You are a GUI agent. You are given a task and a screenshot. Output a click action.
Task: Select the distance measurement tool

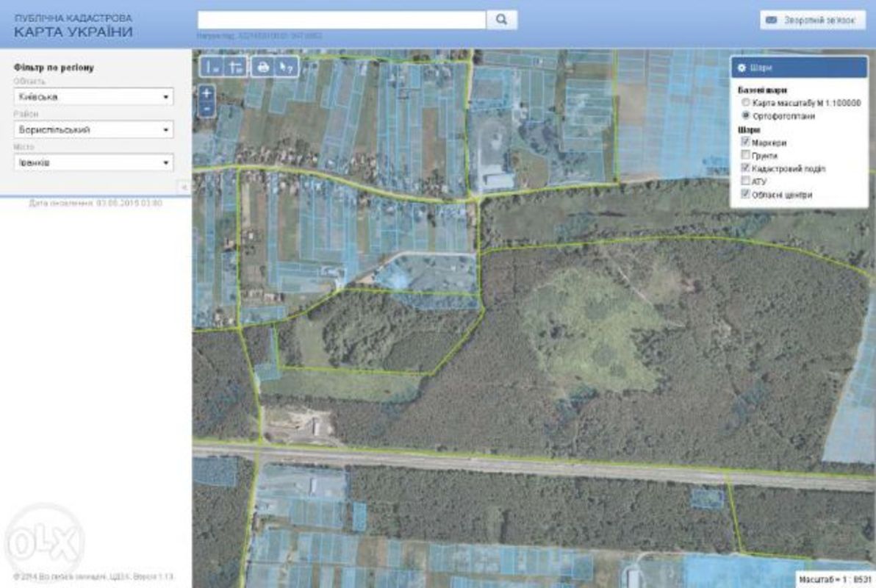(212, 67)
